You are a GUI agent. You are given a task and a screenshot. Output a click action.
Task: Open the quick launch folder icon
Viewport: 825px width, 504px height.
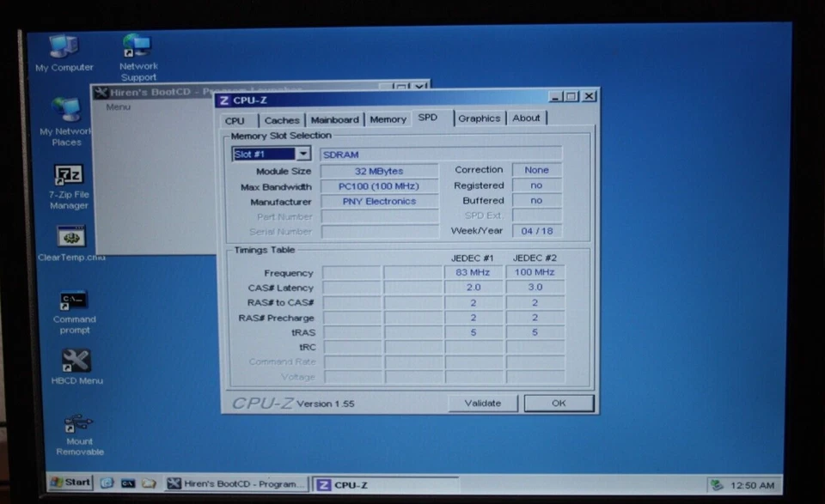[x=149, y=483]
